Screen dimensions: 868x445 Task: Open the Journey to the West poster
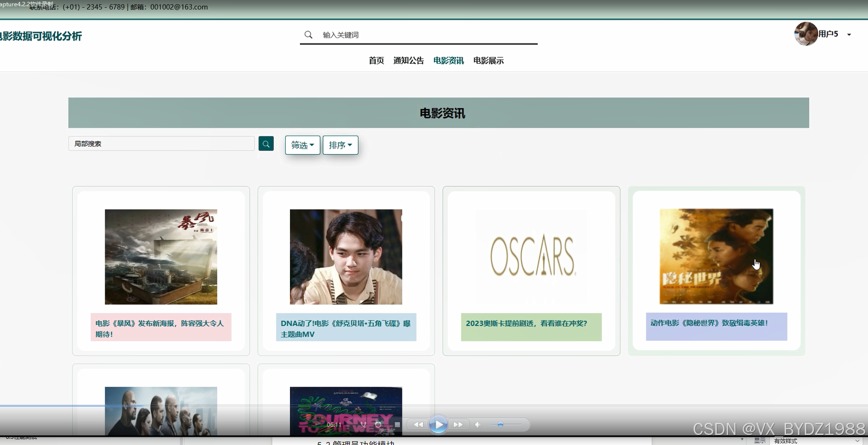346,411
